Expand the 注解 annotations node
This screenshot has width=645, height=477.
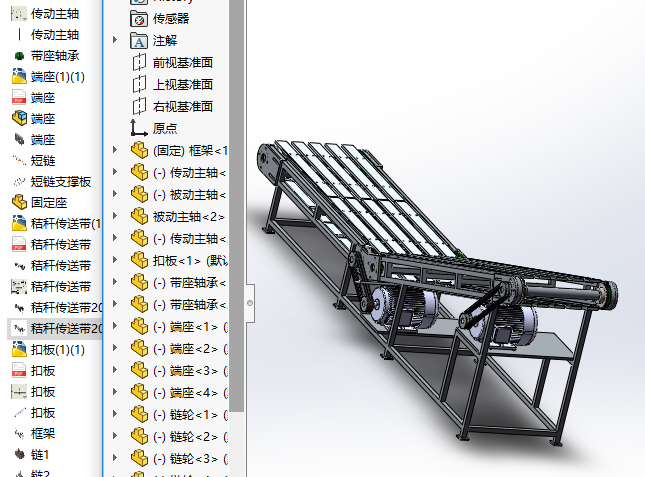click(115, 40)
